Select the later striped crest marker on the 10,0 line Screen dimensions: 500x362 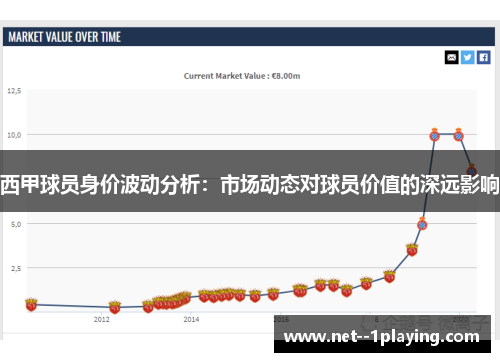459,135
